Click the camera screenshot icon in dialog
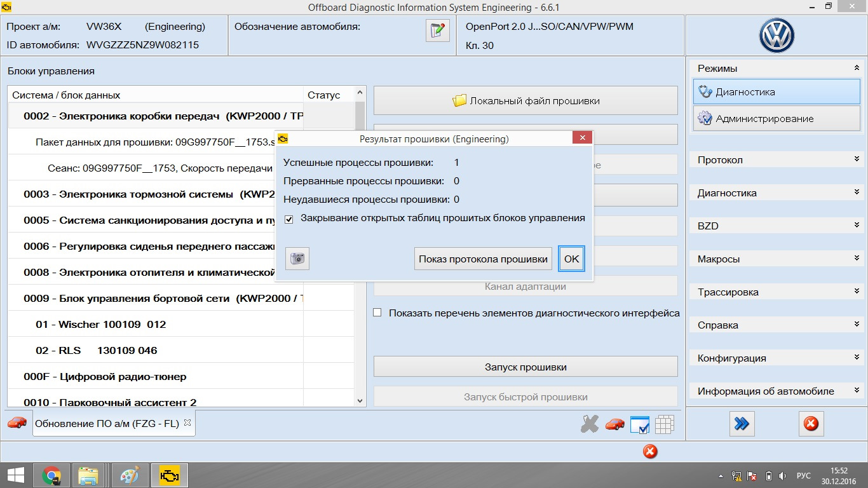 point(297,259)
